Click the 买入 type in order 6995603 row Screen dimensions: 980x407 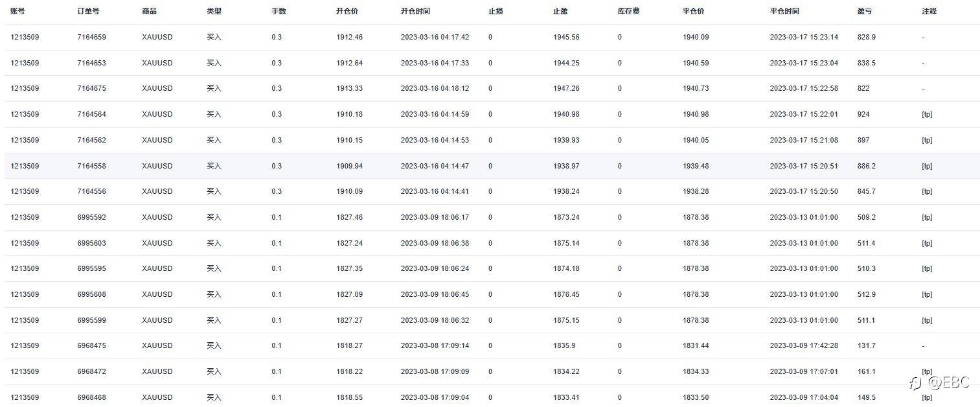coord(214,243)
